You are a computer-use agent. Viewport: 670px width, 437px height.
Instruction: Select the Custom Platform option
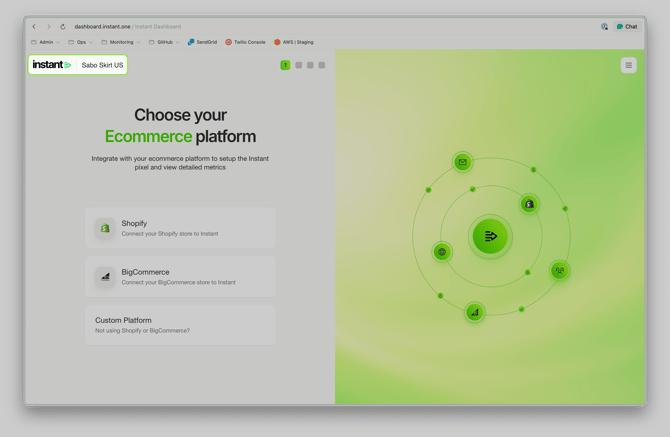[x=180, y=325]
